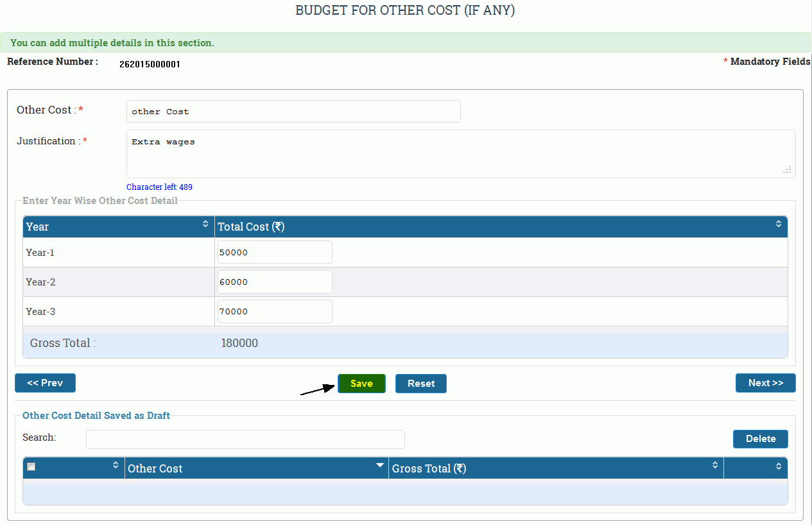Click the Reset button
This screenshot has width=812, height=526.
pos(420,384)
